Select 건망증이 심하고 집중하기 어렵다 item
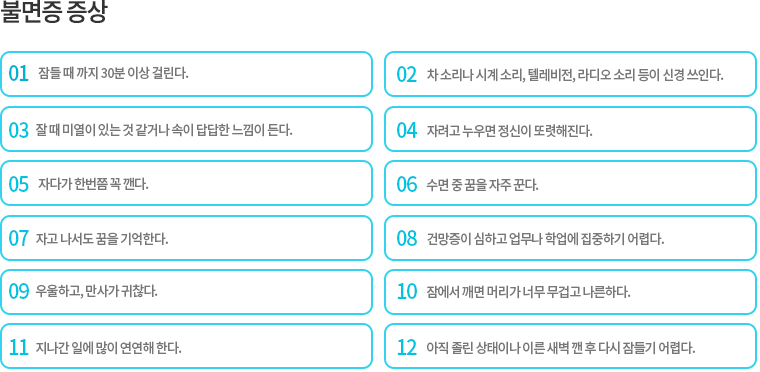 click(570, 238)
